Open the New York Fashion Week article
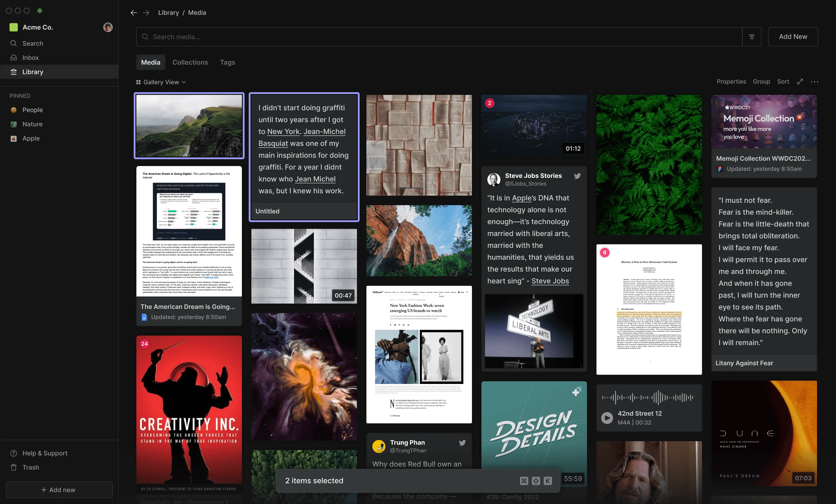Viewport: 836px width, 504px height. pos(419,354)
